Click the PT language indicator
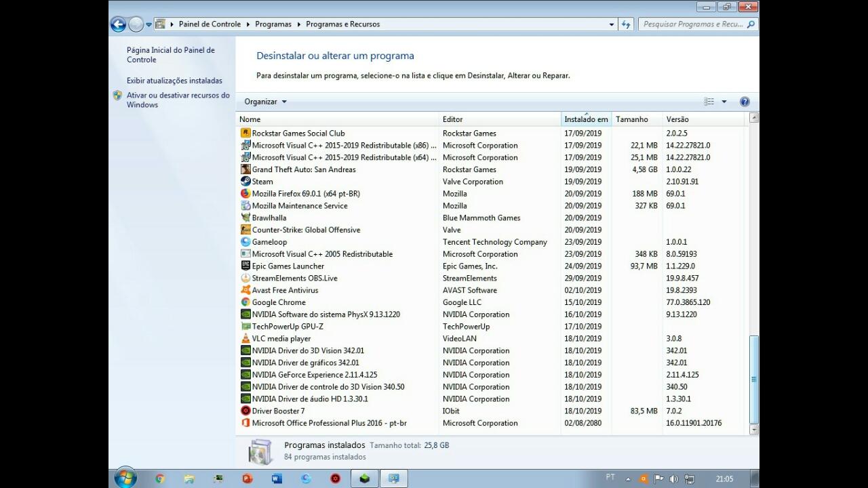Viewport: 868px width, 488px height. 610,478
